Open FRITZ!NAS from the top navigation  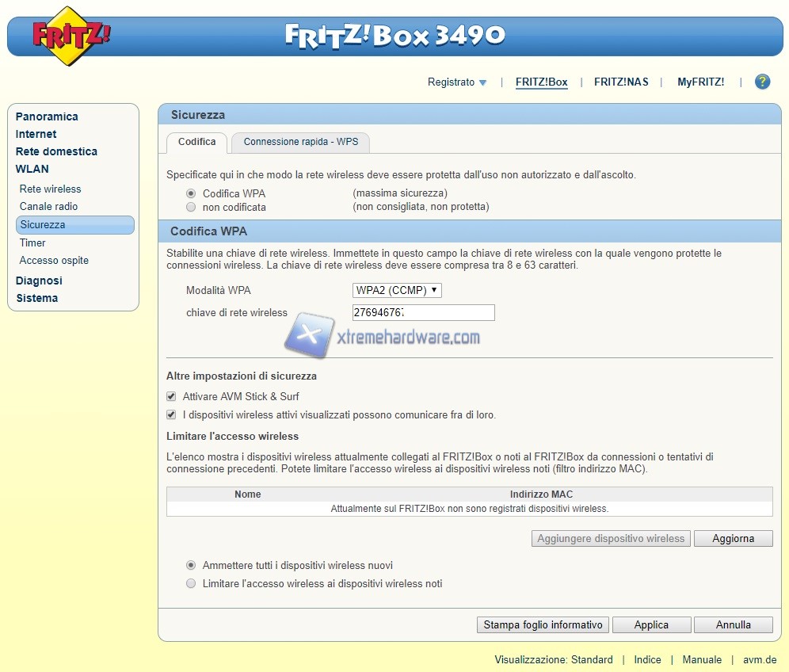click(621, 82)
